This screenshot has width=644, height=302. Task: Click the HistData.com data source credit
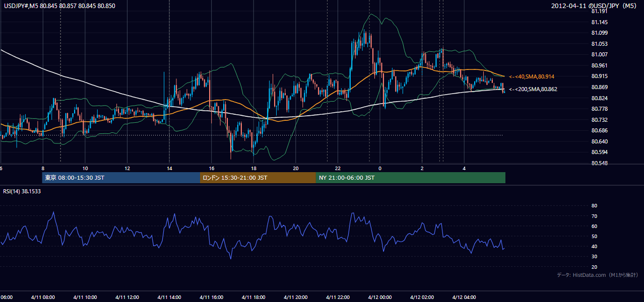coord(598,275)
